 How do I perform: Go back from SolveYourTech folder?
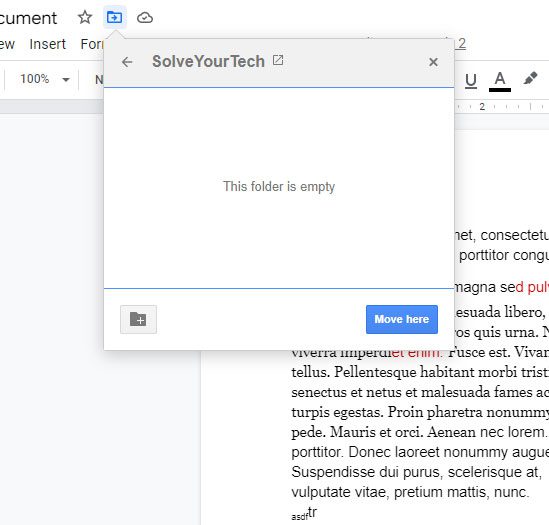pos(127,62)
